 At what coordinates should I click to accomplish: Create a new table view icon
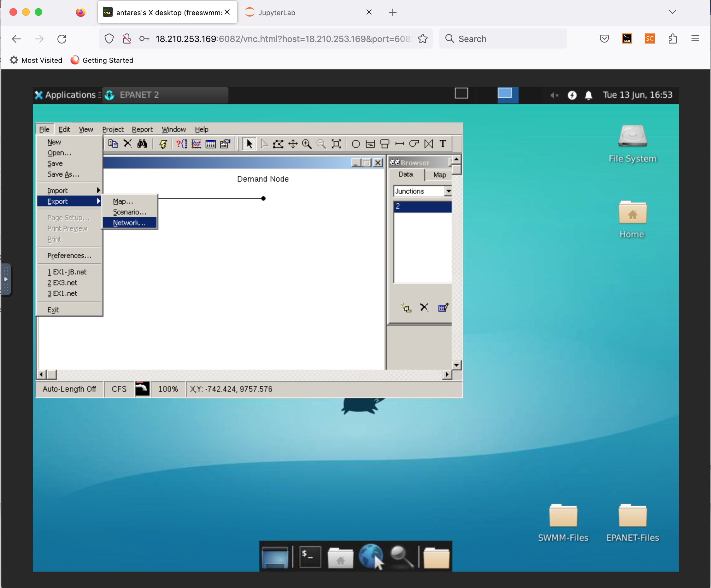(x=211, y=144)
